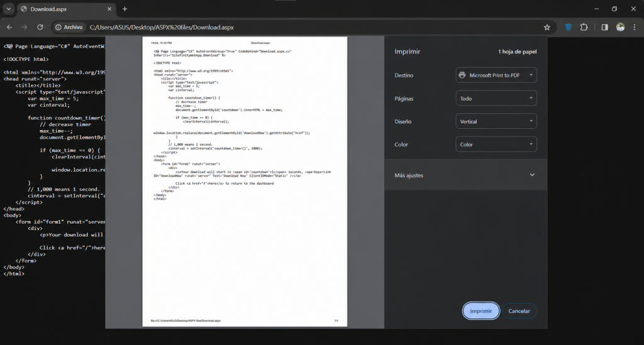Image resolution: width=644 pixels, height=345 pixels.
Task: Click the Diseño label
Action: tap(402, 121)
